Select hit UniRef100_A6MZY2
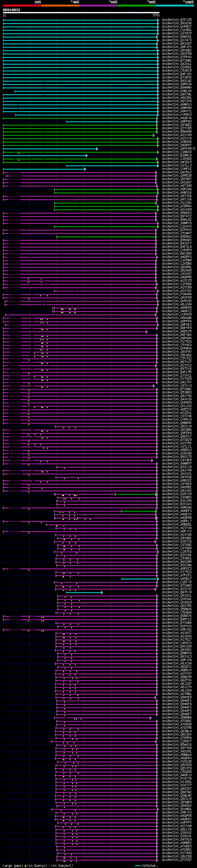 (x=176, y=410)
